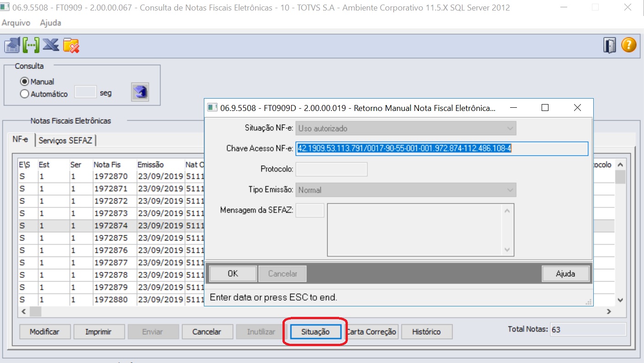Select the report printing toolbar icon
The width and height of the screenshot is (644, 363).
pyautogui.click(x=12, y=45)
